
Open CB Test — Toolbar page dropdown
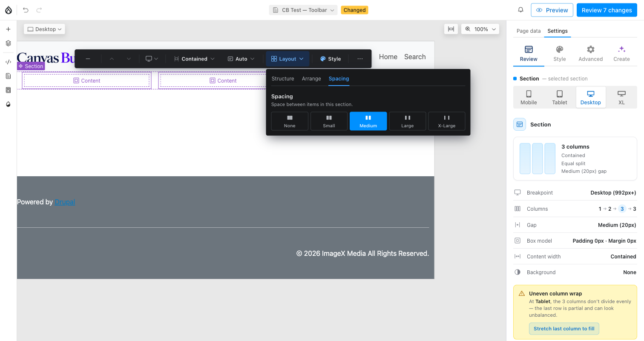click(x=303, y=10)
